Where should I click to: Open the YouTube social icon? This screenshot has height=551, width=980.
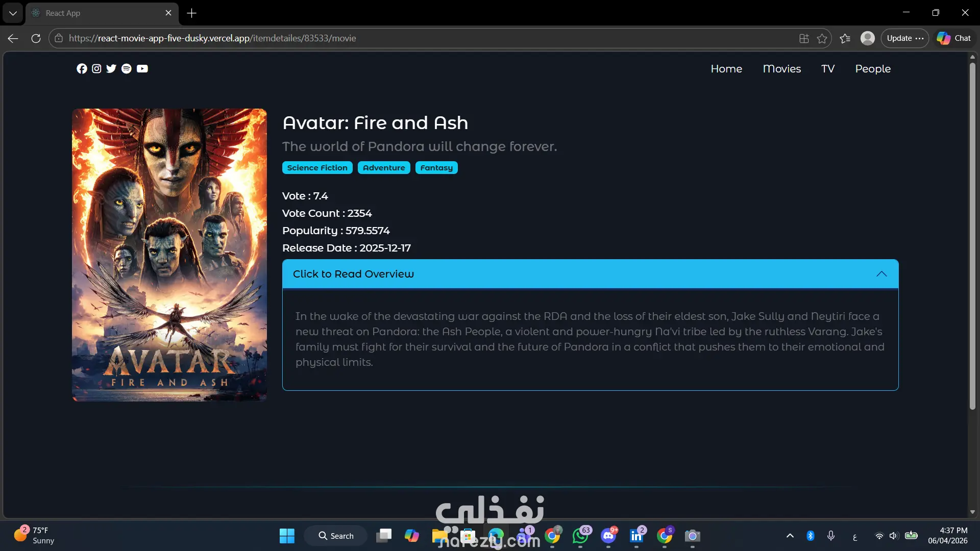click(142, 69)
